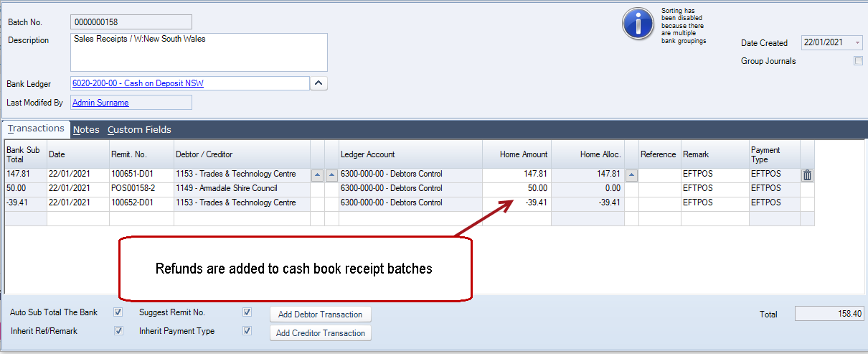Select remit number POS00158-2 cell
The image size is (868, 354).
141,189
